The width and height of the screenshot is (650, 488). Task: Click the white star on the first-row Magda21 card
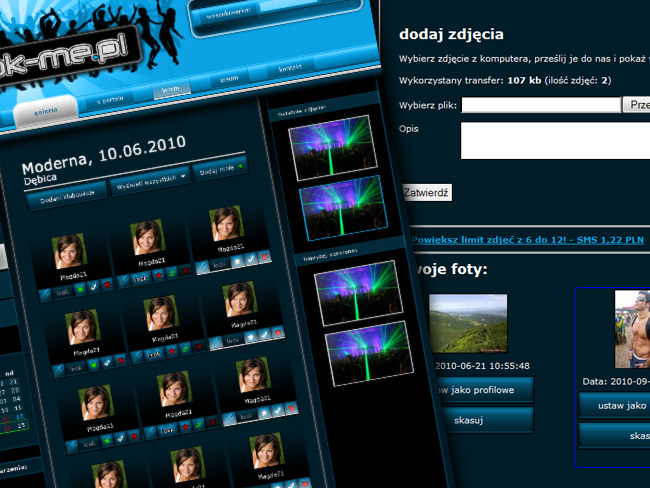[x=238, y=261]
